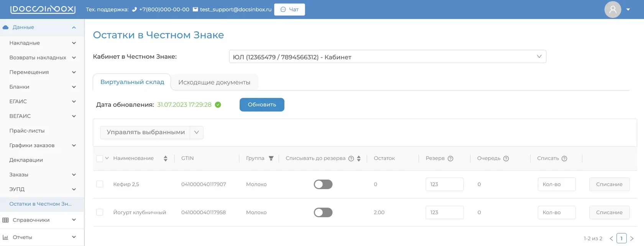Collapse the Данные sidebar section
Viewport: 644px width, 246px height.
pos(74,27)
